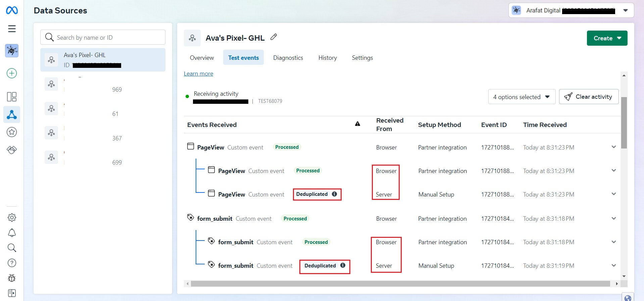Screen dimensions: 644x301
Task: Expand the nested form_submit Browser row
Action: click(x=614, y=242)
